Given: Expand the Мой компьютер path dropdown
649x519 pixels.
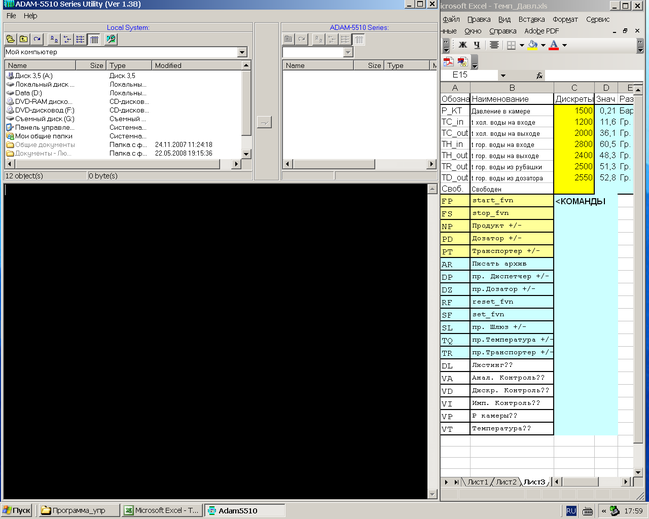Looking at the screenshot, I should click(243, 52).
